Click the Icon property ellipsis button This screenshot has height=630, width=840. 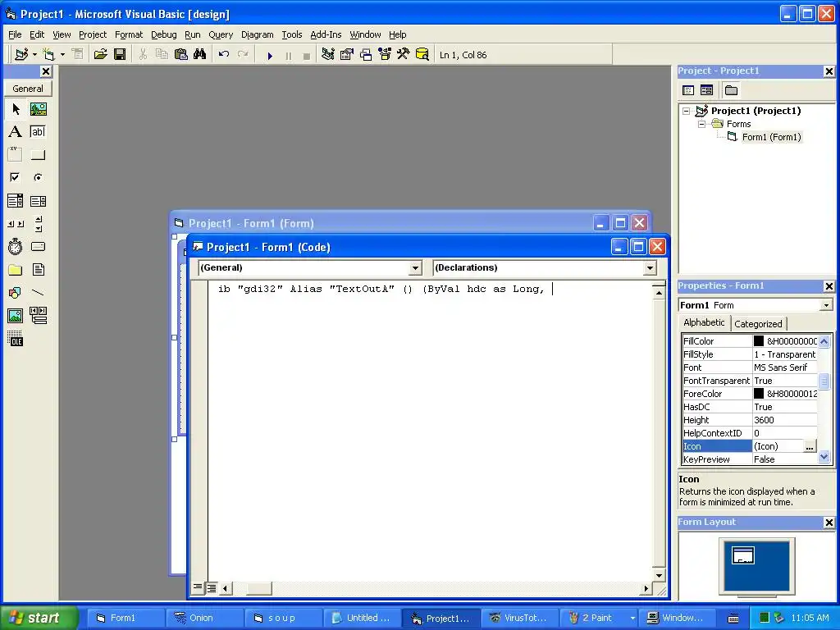pos(810,446)
